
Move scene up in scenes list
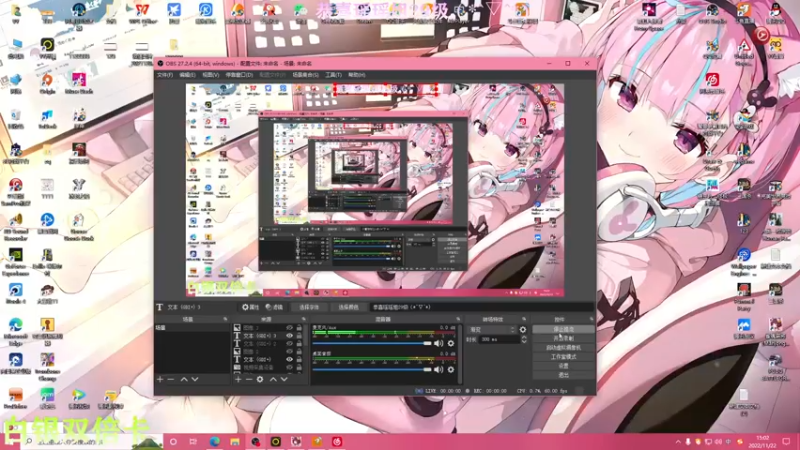pos(184,380)
